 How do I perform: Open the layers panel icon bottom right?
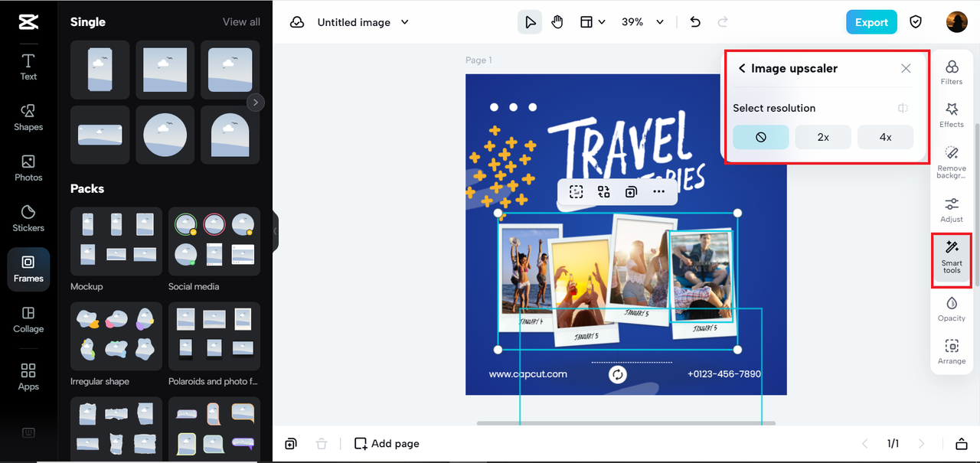pos(962,444)
